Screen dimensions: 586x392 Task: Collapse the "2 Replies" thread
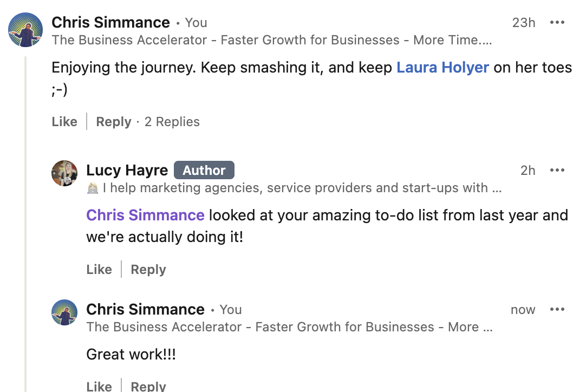pyautogui.click(x=172, y=122)
